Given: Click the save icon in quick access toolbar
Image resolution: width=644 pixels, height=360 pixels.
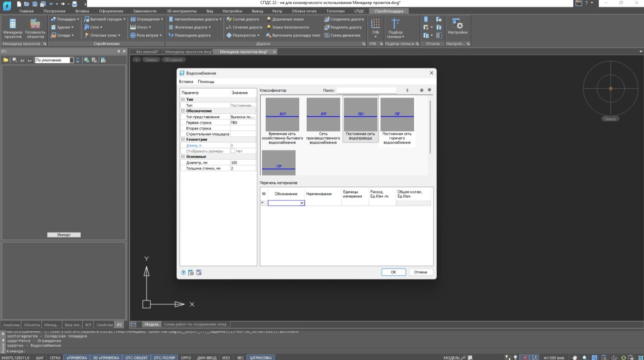Looking at the screenshot, I should [34, 4].
